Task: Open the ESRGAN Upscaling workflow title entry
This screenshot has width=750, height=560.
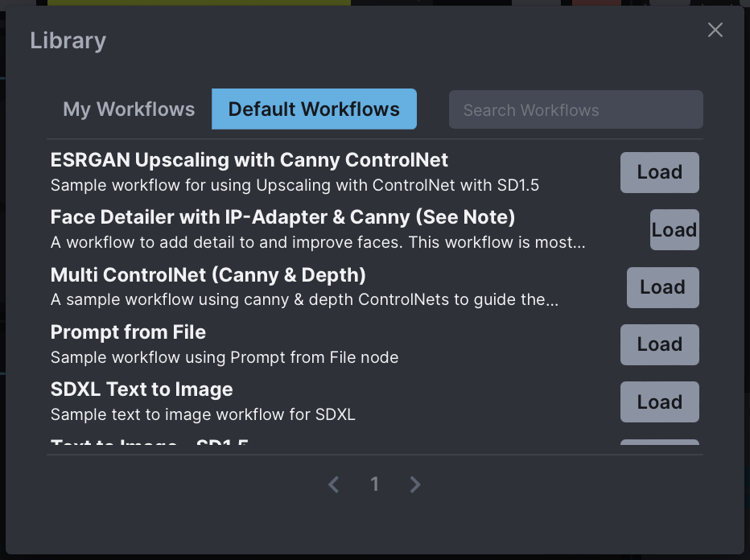Action: pos(249,159)
